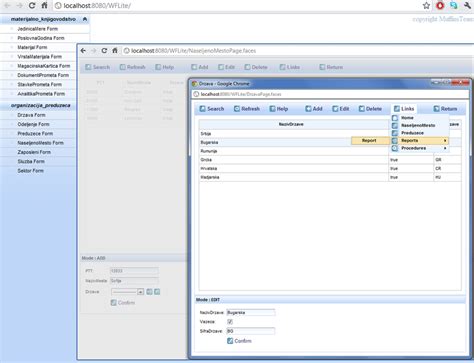Click home icon in NaseljenoMesto browser window
Screen dimensions: 474x363
tap(115, 51)
